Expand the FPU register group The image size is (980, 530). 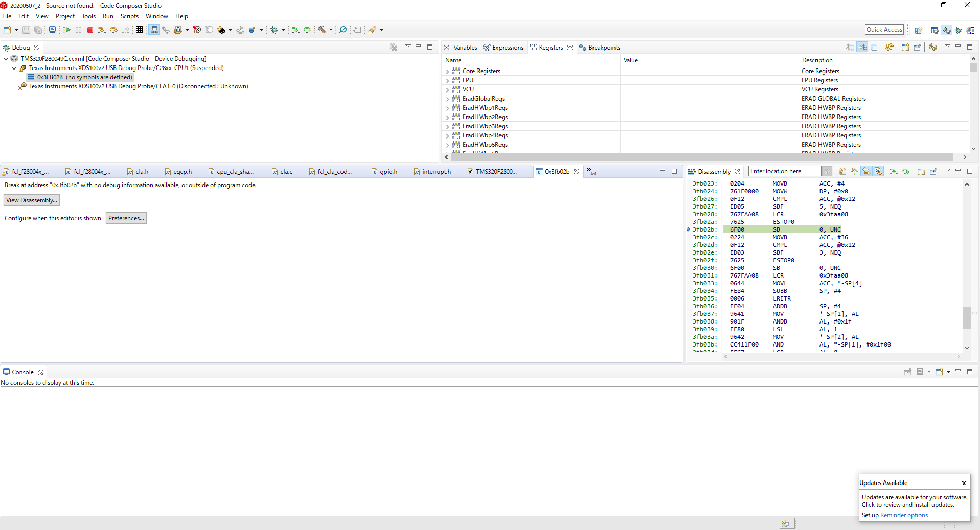[448, 81]
